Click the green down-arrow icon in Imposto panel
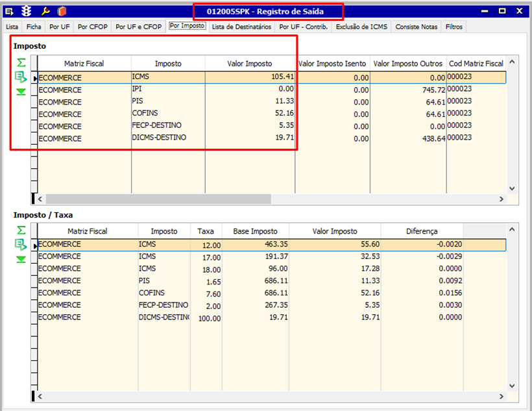Viewport: 532px width, 411px height. pyautogui.click(x=21, y=92)
